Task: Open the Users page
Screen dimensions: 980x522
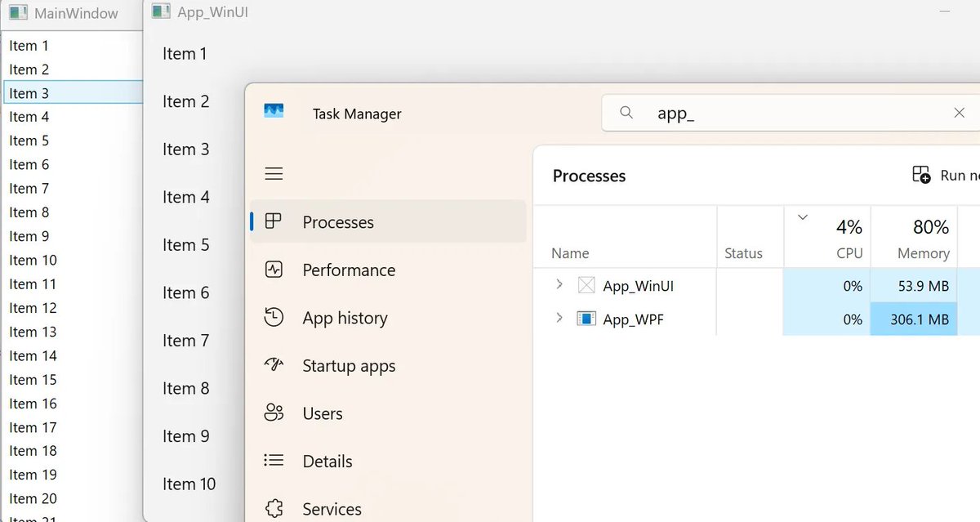Action: pyautogui.click(x=388, y=413)
